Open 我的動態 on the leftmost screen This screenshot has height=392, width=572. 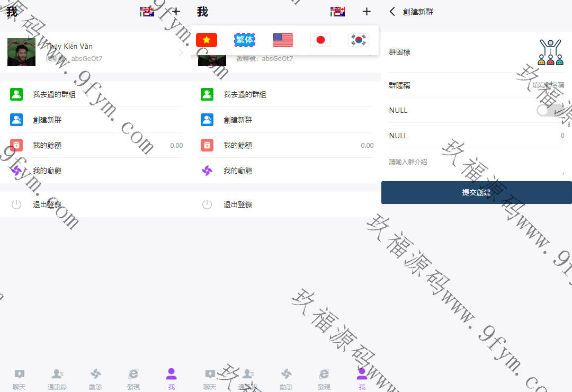click(95, 171)
